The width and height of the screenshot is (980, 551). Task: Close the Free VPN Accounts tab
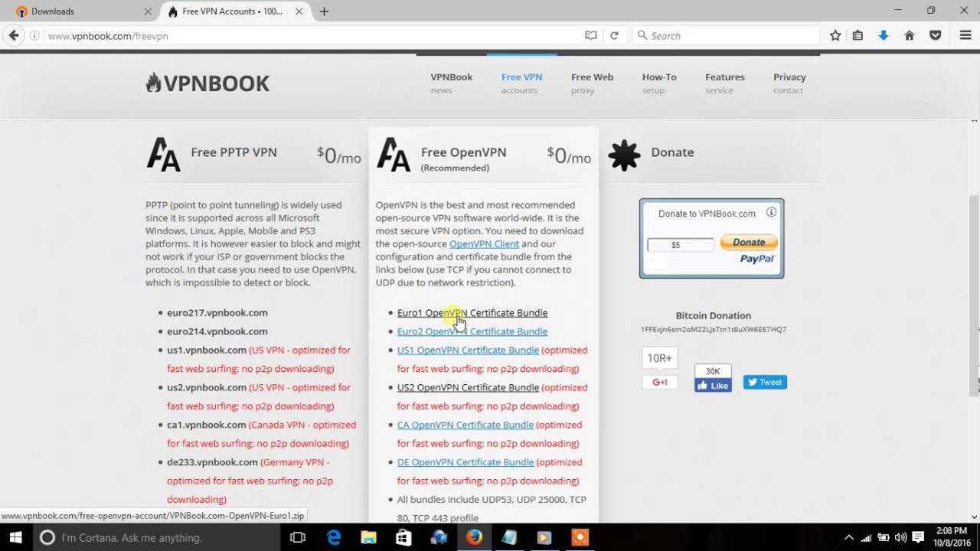[299, 11]
